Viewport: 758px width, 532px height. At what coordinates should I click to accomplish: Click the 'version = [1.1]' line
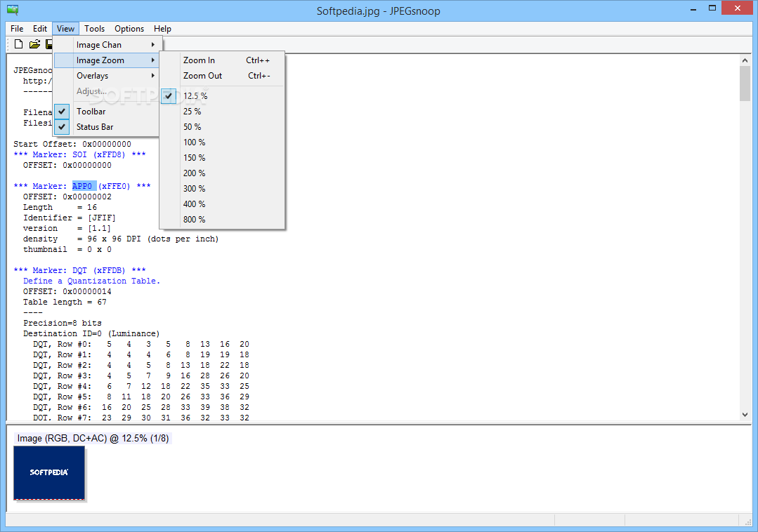click(x=67, y=228)
